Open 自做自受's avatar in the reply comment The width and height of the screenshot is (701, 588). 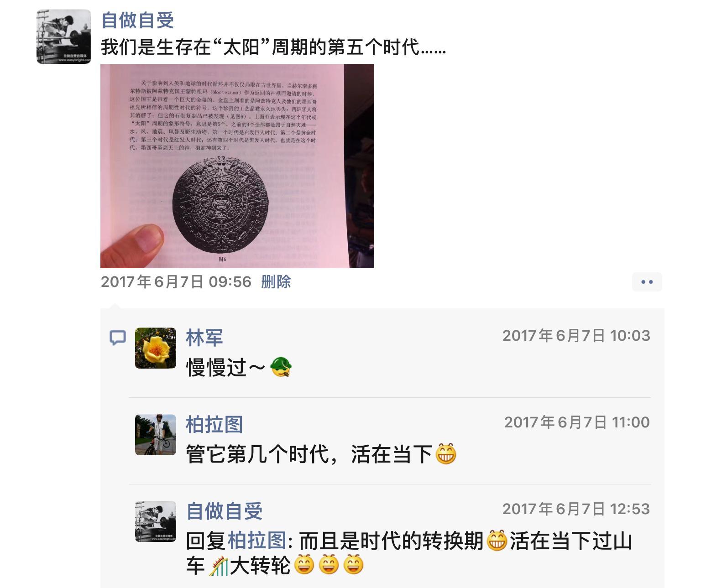tap(156, 521)
